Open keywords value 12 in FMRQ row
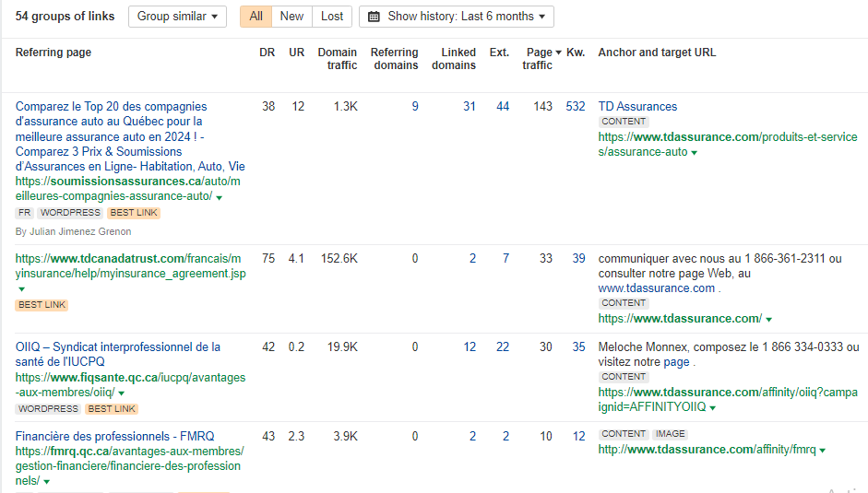 578,437
